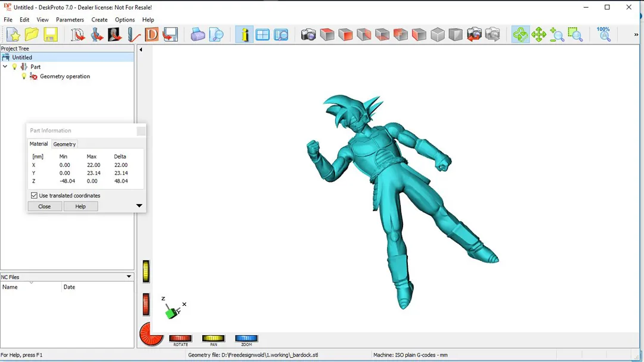The image size is (644, 362).
Task: Click the red ROTATE thumbwheel
Action: pos(180,338)
